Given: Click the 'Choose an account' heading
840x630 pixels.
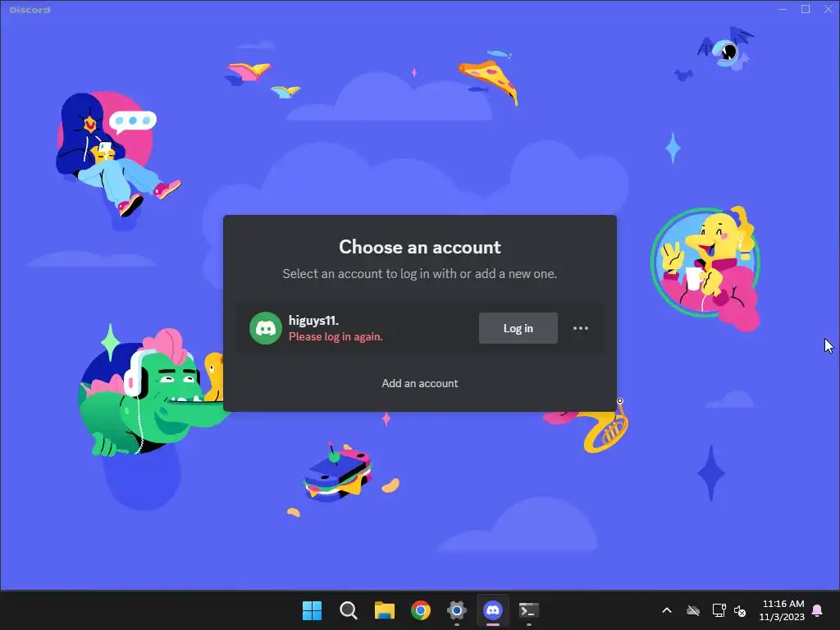Looking at the screenshot, I should [x=420, y=247].
